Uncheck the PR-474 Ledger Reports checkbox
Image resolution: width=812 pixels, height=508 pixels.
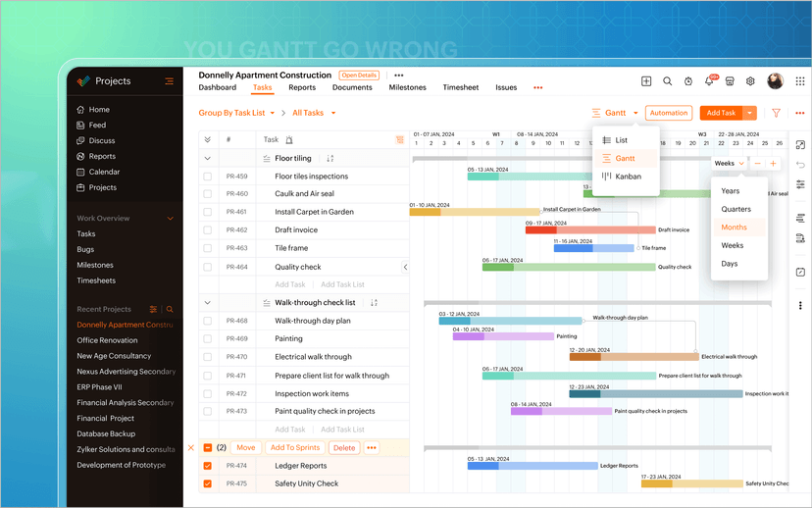point(208,466)
